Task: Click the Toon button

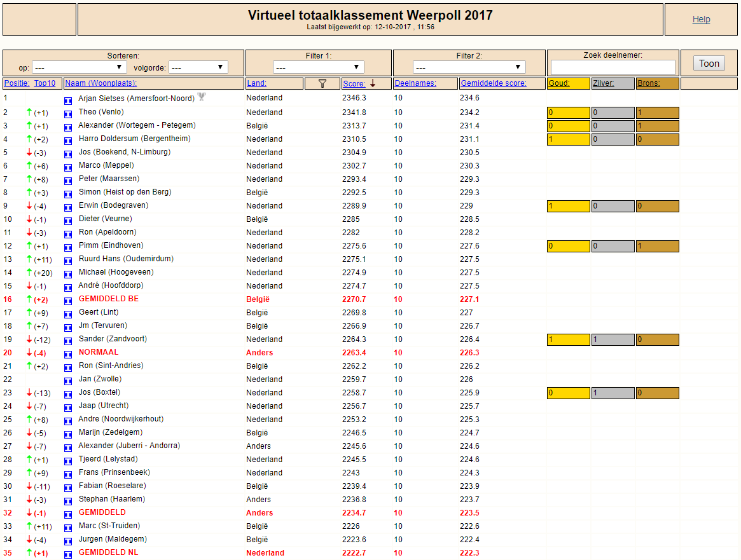Action: (709, 64)
